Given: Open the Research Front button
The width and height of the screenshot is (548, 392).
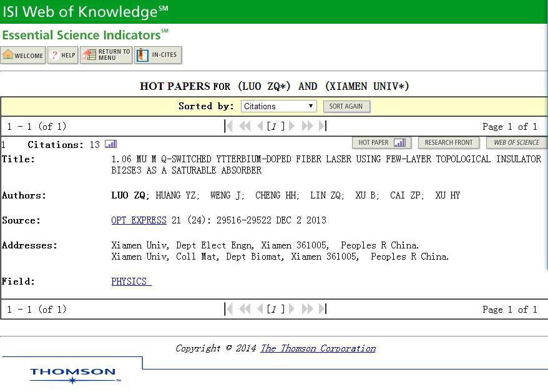Looking at the screenshot, I should 449,143.
